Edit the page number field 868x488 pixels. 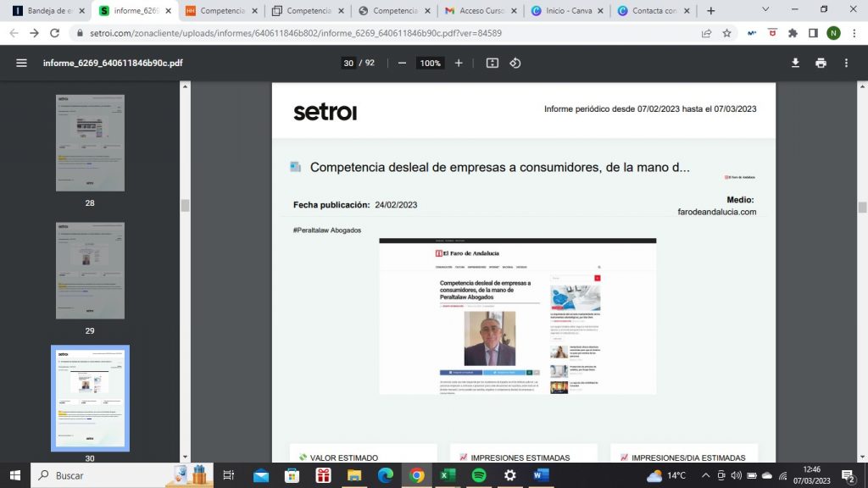(x=348, y=63)
